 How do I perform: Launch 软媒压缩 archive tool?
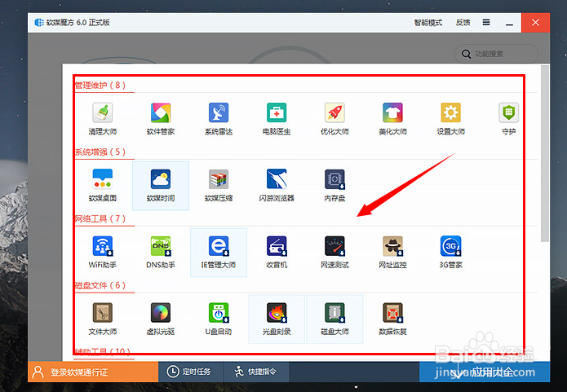(x=219, y=185)
